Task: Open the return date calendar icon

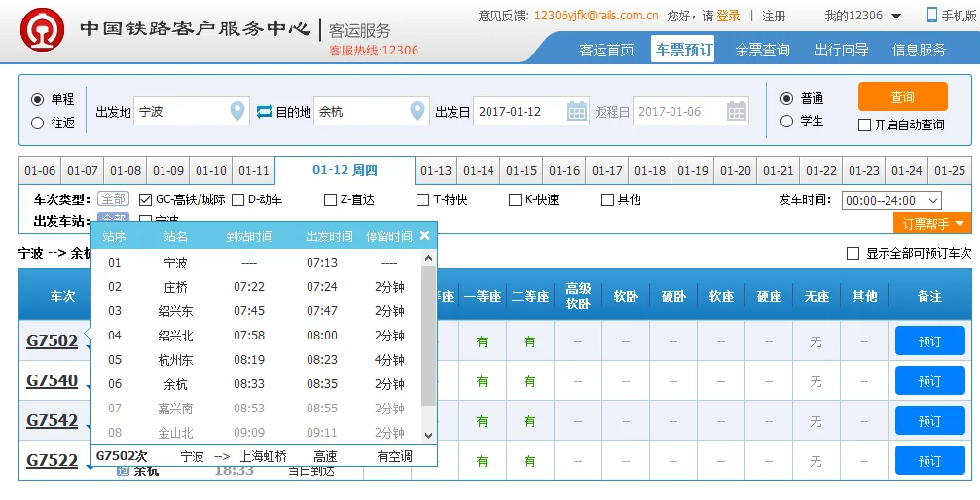Action: pyautogui.click(x=737, y=111)
